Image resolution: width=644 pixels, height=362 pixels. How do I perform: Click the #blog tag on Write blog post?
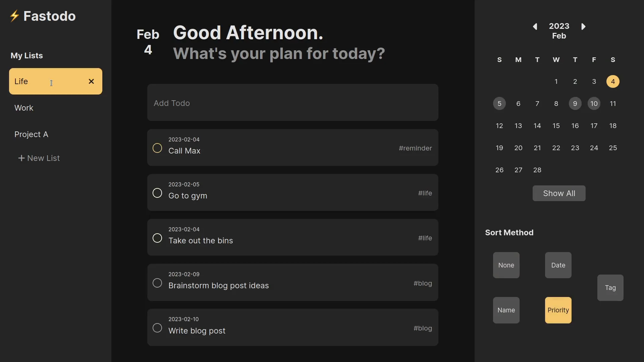coord(422,328)
